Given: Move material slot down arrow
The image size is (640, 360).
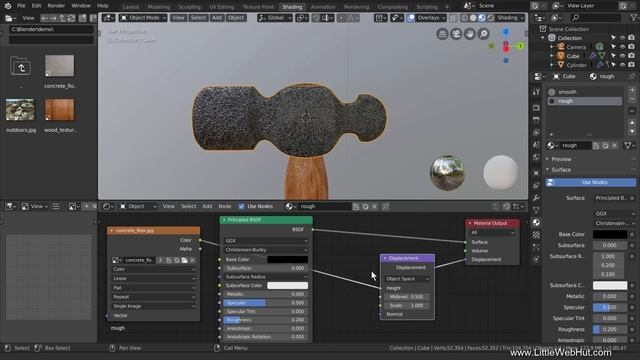Looking at the screenshot, I should click(632, 131).
